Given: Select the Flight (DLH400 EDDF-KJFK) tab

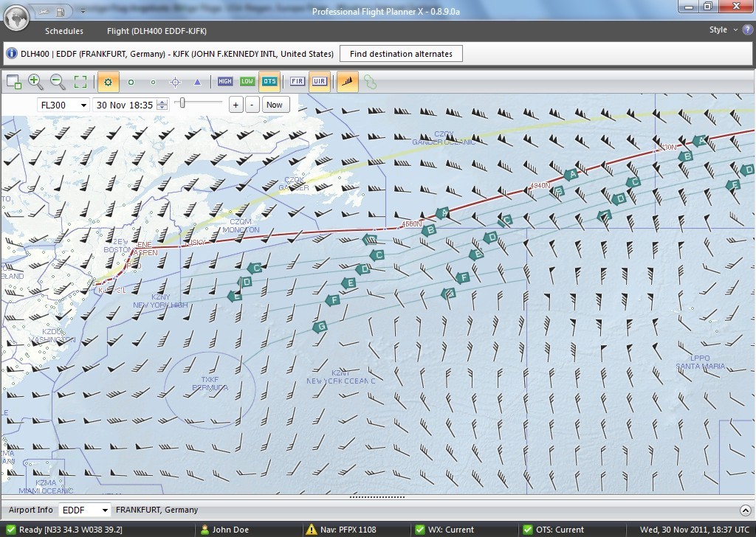Looking at the screenshot, I should (157, 31).
